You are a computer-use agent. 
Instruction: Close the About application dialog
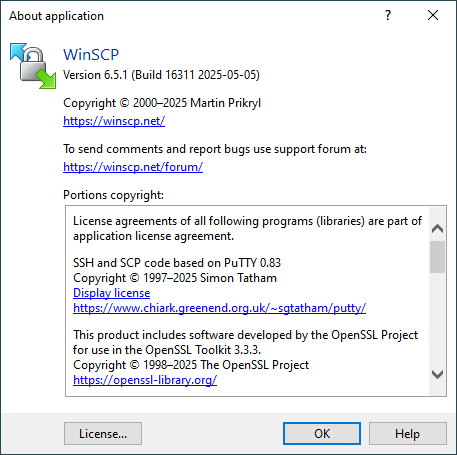433,15
